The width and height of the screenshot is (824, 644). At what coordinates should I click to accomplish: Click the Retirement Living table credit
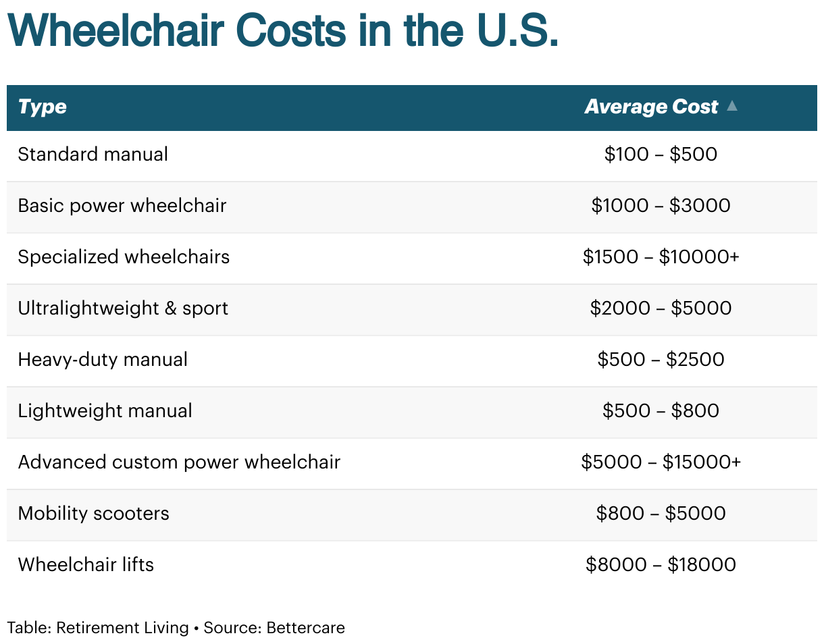[x=122, y=628]
